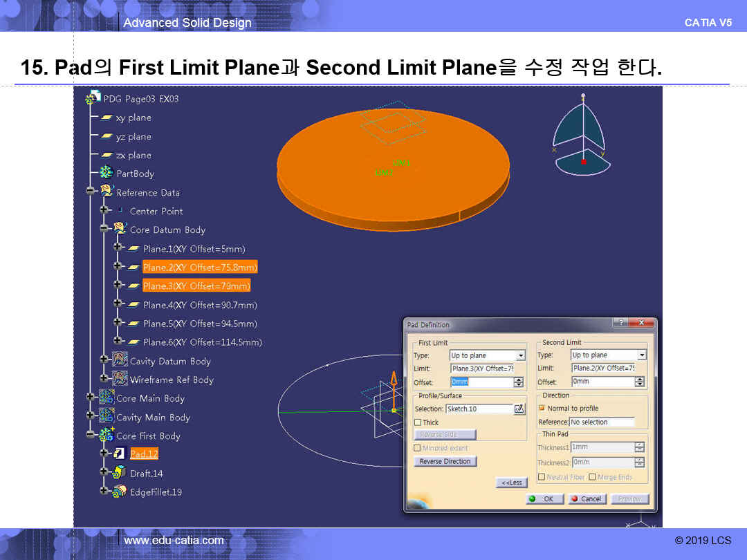Select Plane.4(XY Offset=90.7mm) in tree
747x560 pixels.
tap(200, 305)
